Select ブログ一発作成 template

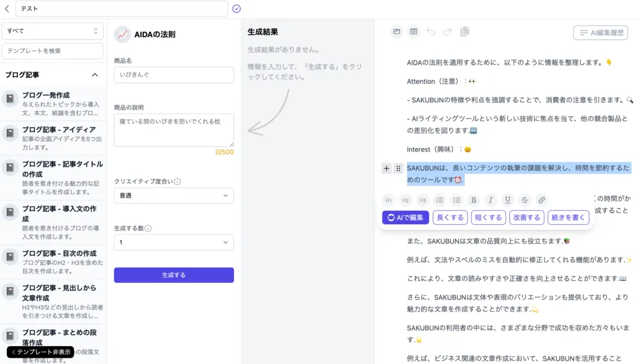[x=54, y=104]
